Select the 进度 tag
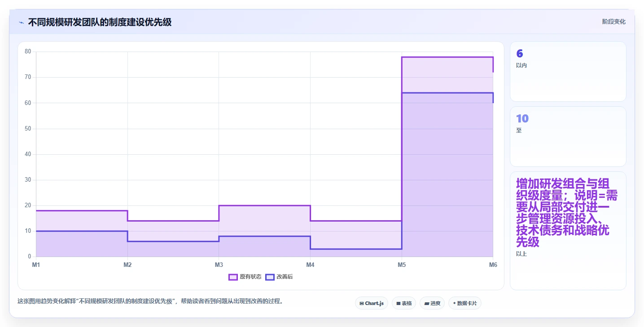This screenshot has width=644, height=327. (432, 303)
